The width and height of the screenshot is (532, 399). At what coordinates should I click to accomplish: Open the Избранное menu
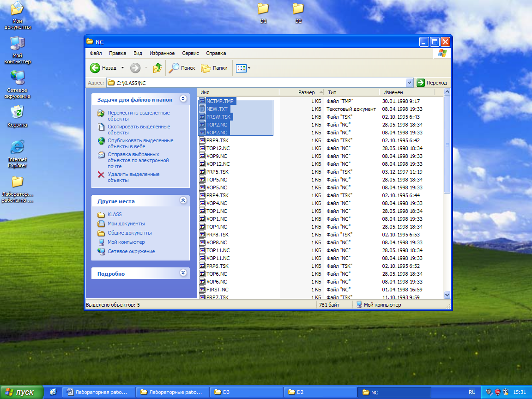[x=162, y=53]
